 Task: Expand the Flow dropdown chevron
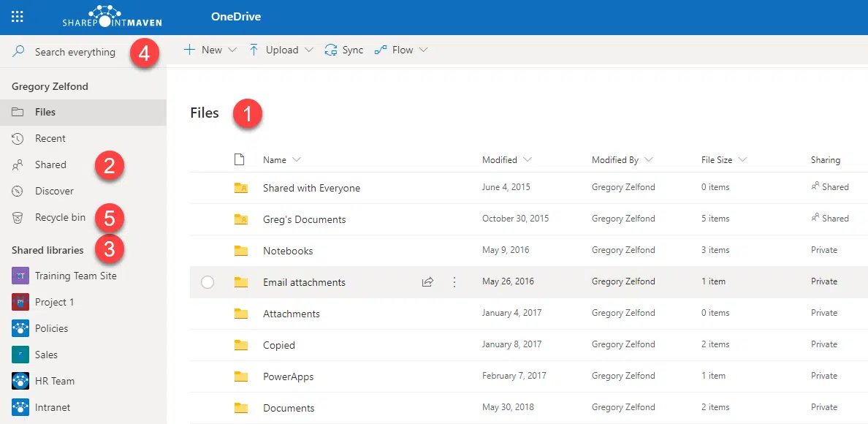point(424,50)
